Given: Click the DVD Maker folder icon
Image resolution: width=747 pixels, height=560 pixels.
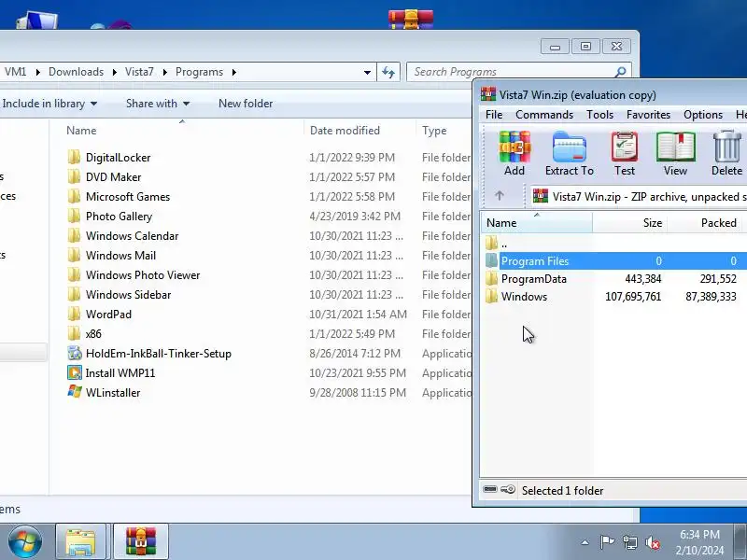Looking at the screenshot, I should click(74, 176).
